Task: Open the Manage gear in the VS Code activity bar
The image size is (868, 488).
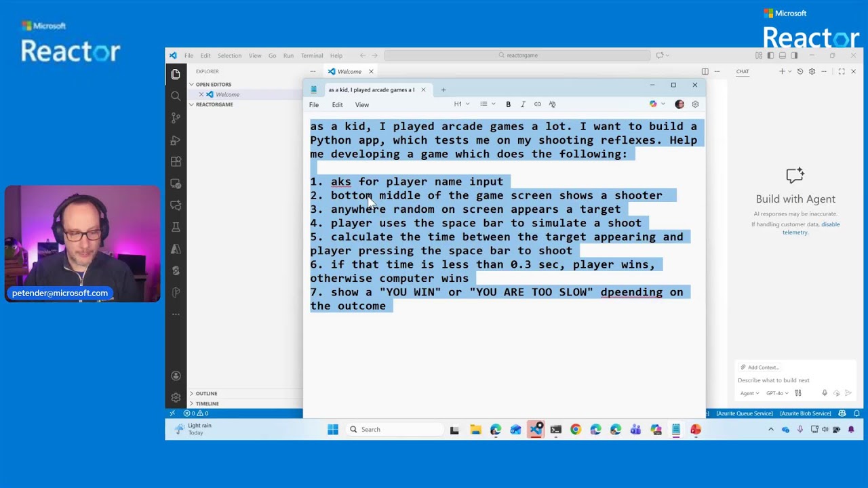Action: [176, 397]
